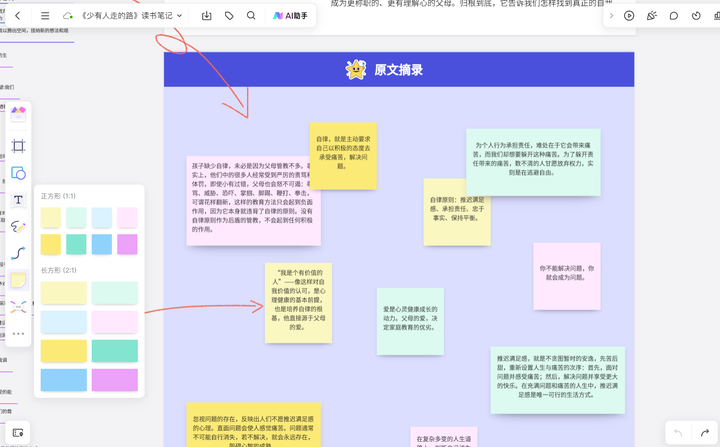This screenshot has width=720, height=447.
Task: Click the star emoji in the header
Action: pyautogui.click(x=356, y=69)
